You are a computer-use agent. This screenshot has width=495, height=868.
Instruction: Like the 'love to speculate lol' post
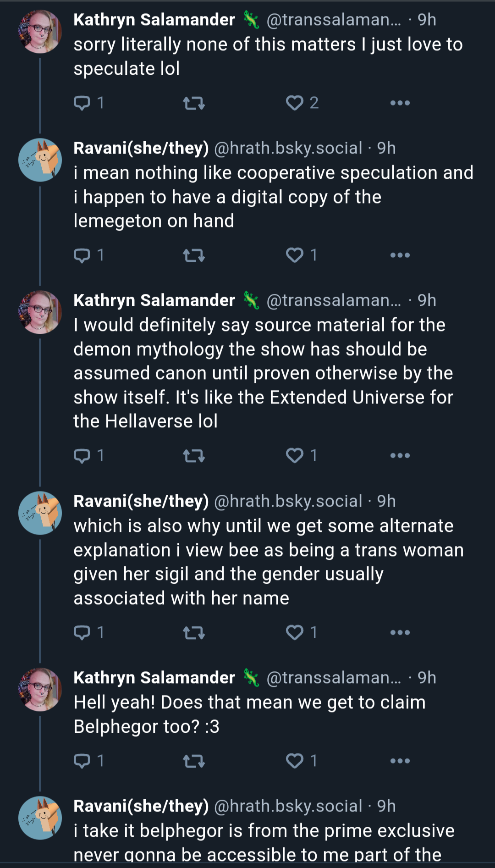[302, 103]
